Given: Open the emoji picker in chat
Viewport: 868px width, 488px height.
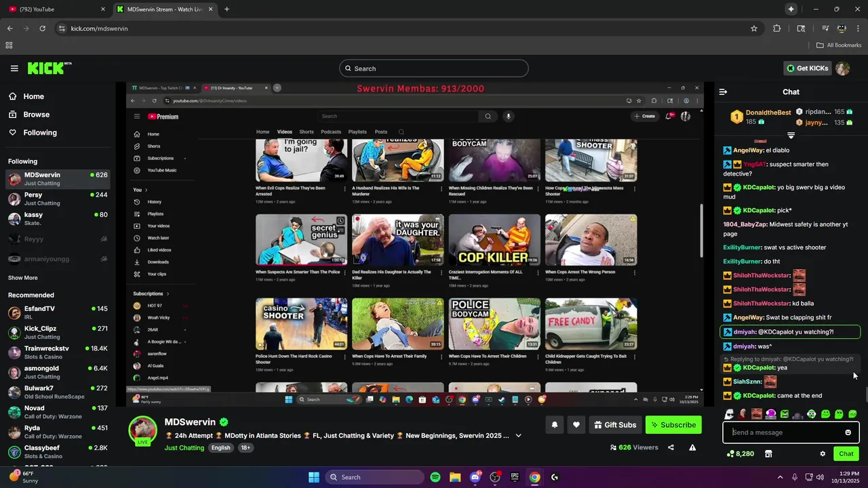Looking at the screenshot, I should pos(848,432).
